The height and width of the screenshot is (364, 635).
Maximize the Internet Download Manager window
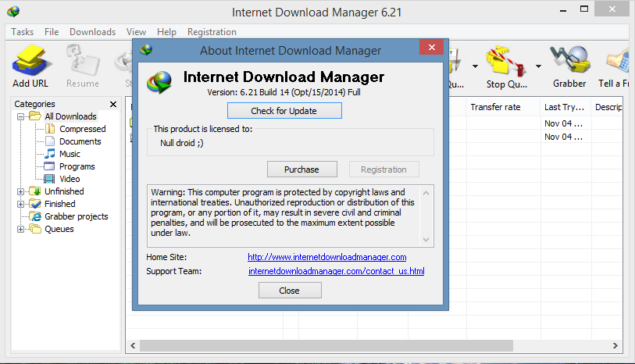(x=584, y=9)
